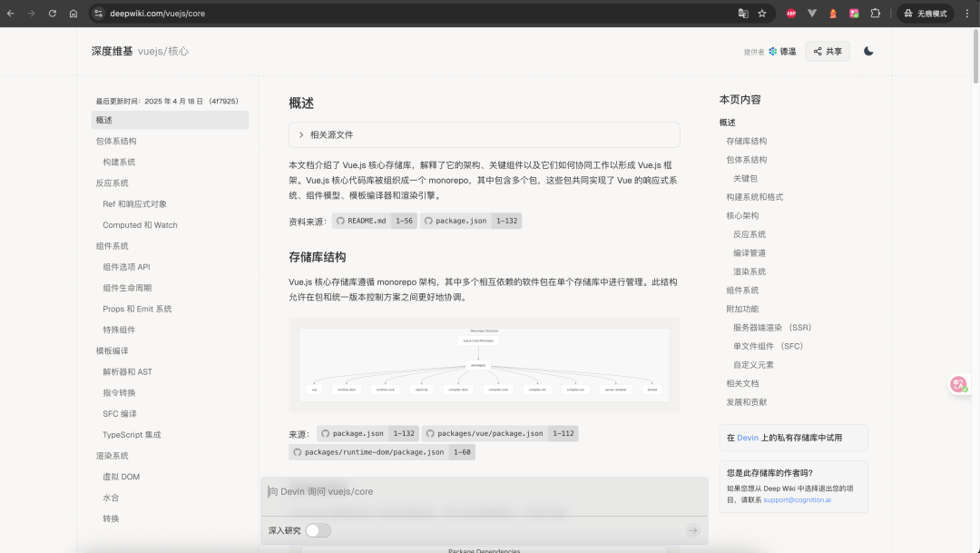Click the 向 Devin 询问 vuejs/core input
Image resolution: width=980 pixels, height=553 pixels.
point(485,491)
